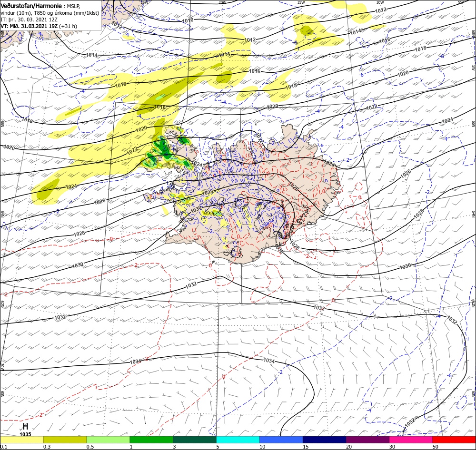This screenshot has height=450, width=476.
Task: Click the legend value label 20
Action: click(349, 447)
